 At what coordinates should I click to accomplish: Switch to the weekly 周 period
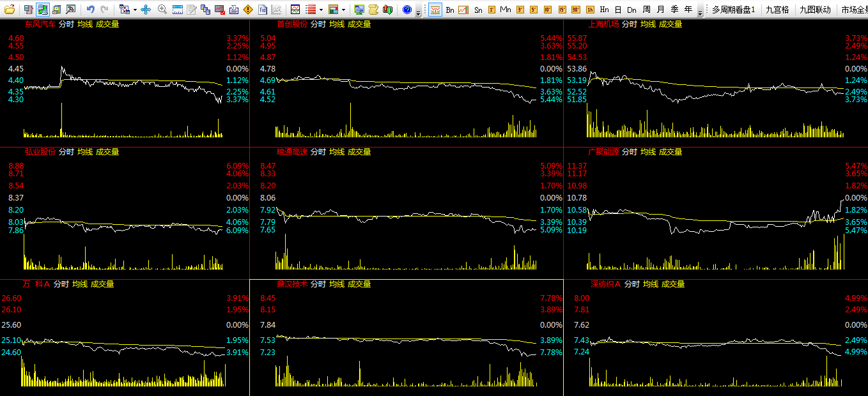click(646, 10)
